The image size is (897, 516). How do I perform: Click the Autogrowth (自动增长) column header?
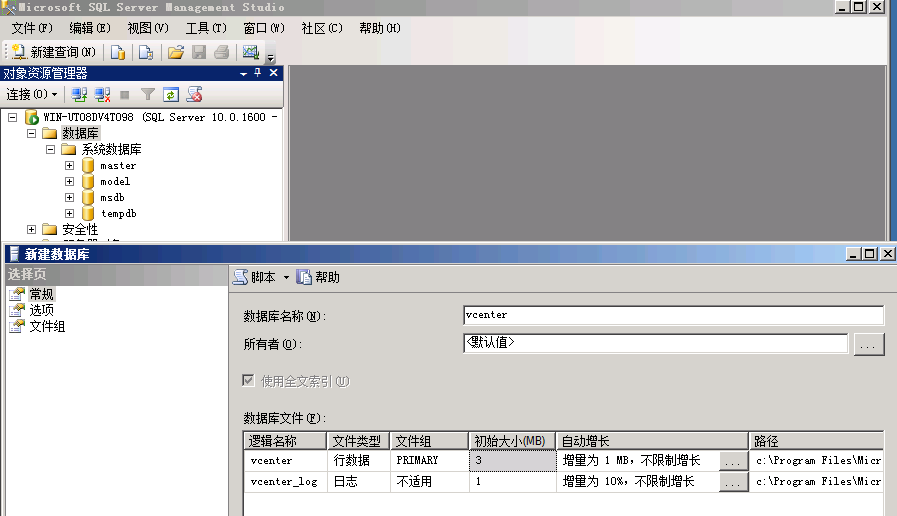(652, 441)
